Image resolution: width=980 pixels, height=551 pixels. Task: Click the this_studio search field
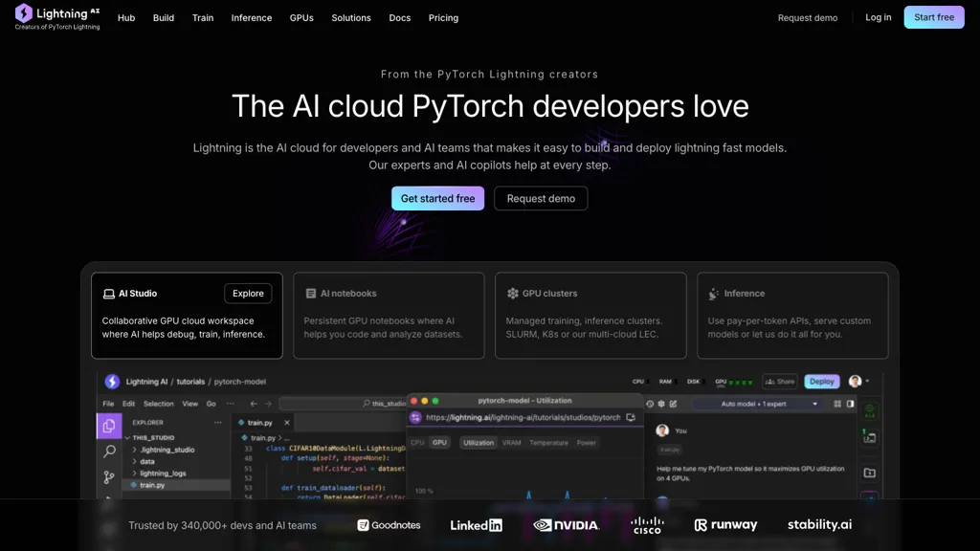pos(344,404)
